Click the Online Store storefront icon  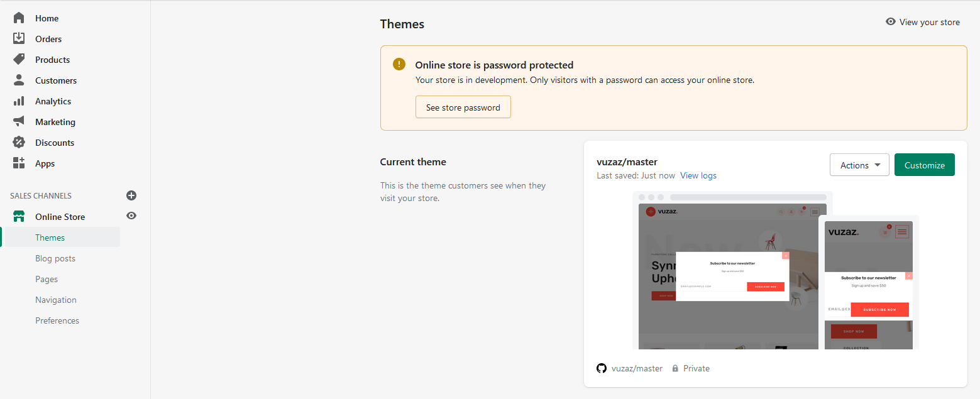19,217
